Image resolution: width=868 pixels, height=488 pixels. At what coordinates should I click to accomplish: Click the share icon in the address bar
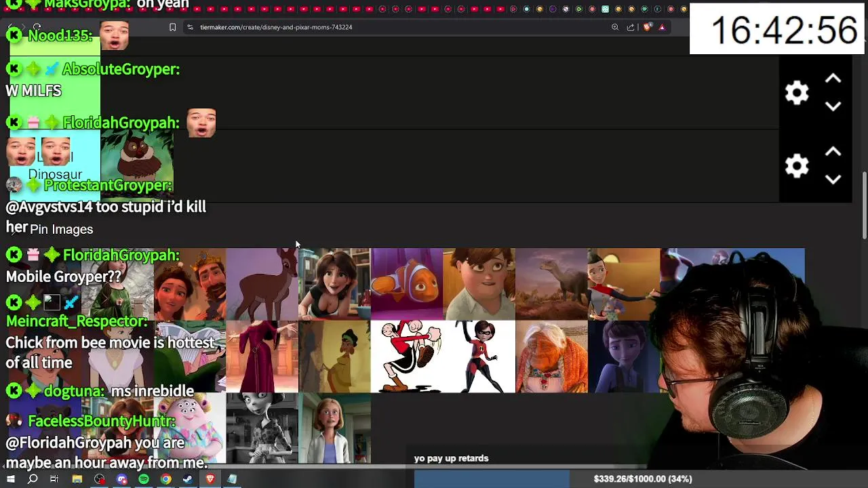(631, 27)
